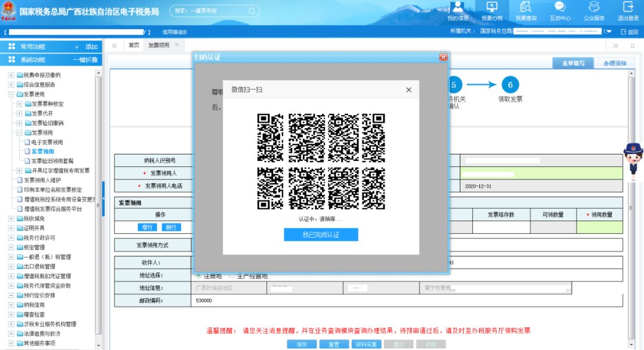Open 公众服务 in the top navigation
The height and width of the screenshot is (350, 644).
tap(594, 11)
